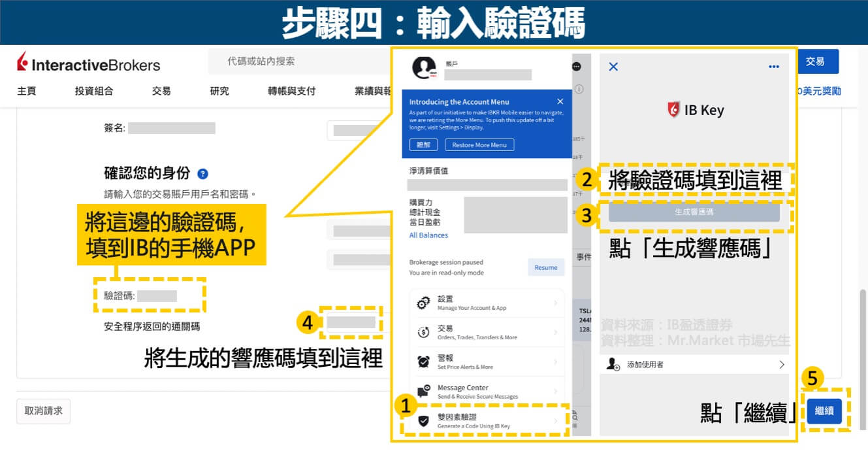Open the three-dot menu on IB Key screen
The height and width of the screenshot is (455, 868).
[x=774, y=67]
